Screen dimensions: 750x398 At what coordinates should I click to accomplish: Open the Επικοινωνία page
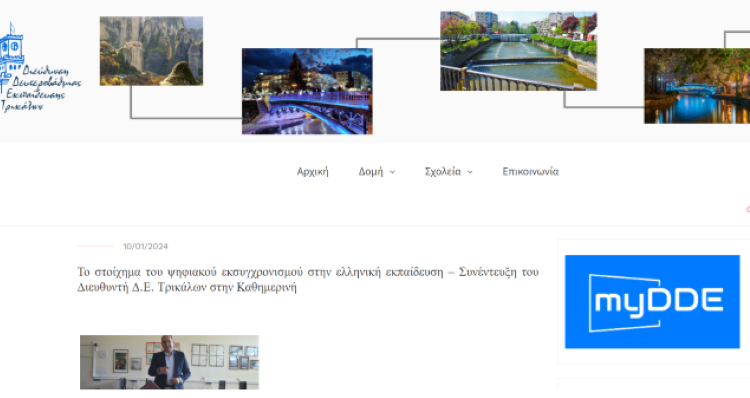coord(530,172)
